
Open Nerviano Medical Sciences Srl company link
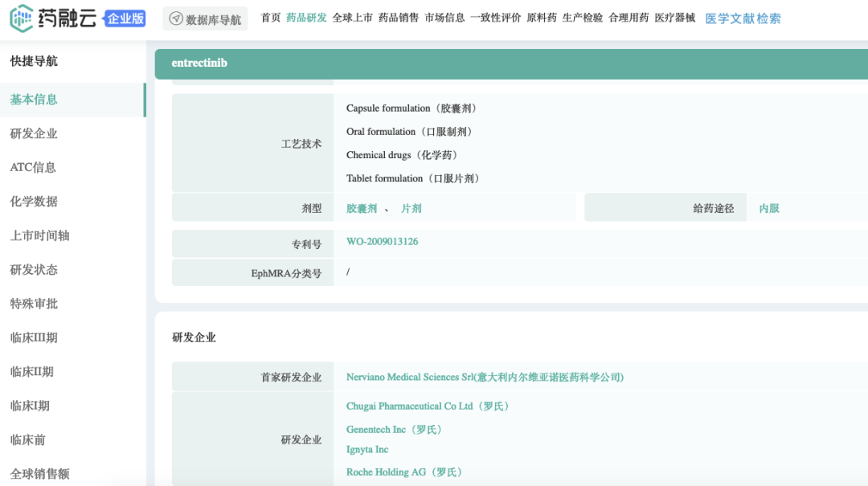click(x=485, y=377)
